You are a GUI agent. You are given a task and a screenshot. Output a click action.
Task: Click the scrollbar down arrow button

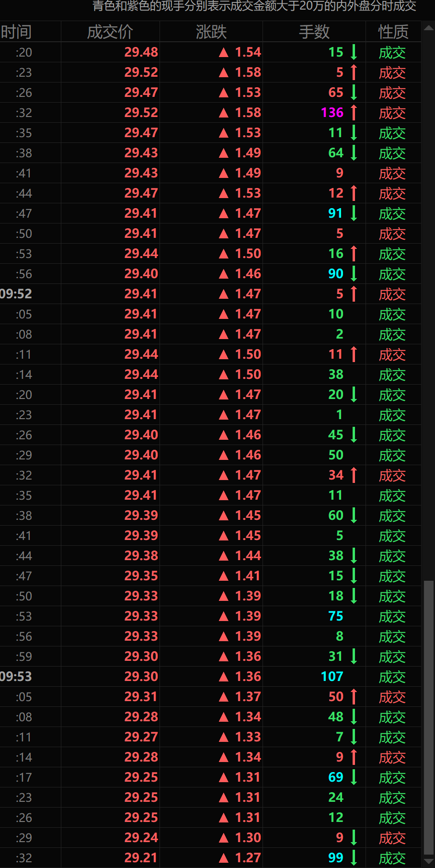(x=428, y=861)
